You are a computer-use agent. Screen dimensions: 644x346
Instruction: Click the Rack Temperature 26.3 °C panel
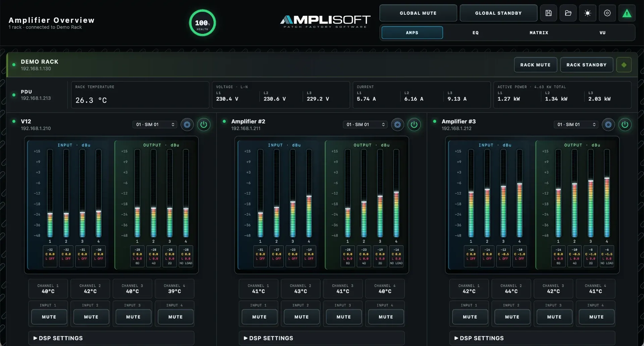pos(140,95)
